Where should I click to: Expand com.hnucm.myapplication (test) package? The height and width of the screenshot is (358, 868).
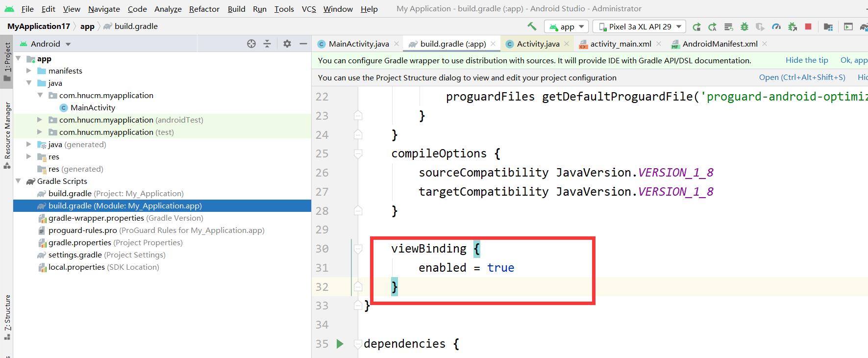[40, 132]
